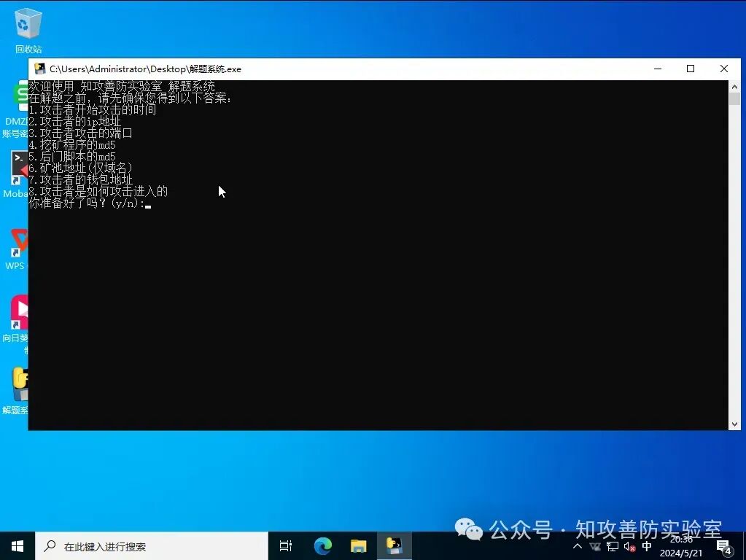
Task: Click the taskbar search input field
Action: pyautogui.click(x=146, y=546)
